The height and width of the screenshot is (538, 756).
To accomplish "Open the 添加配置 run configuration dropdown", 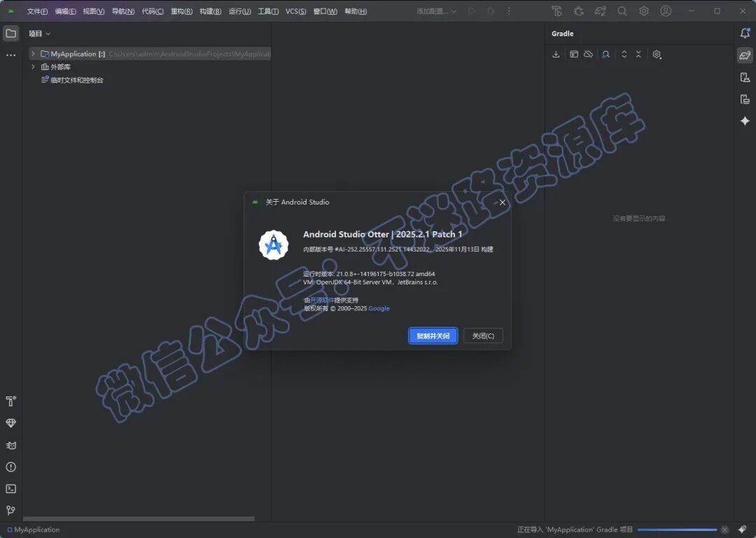I will pyautogui.click(x=436, y=11).
